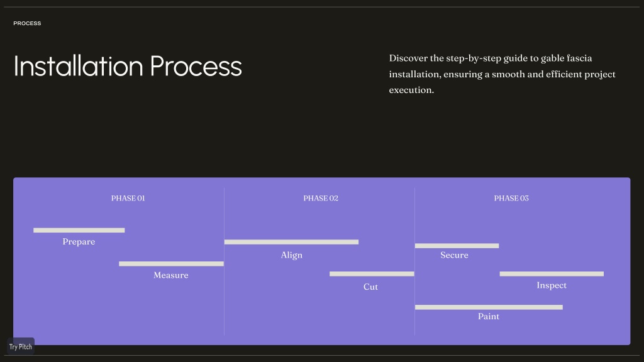Select the Align timeline bar
This screenshot has width=644, height=362.
(291, 242)
